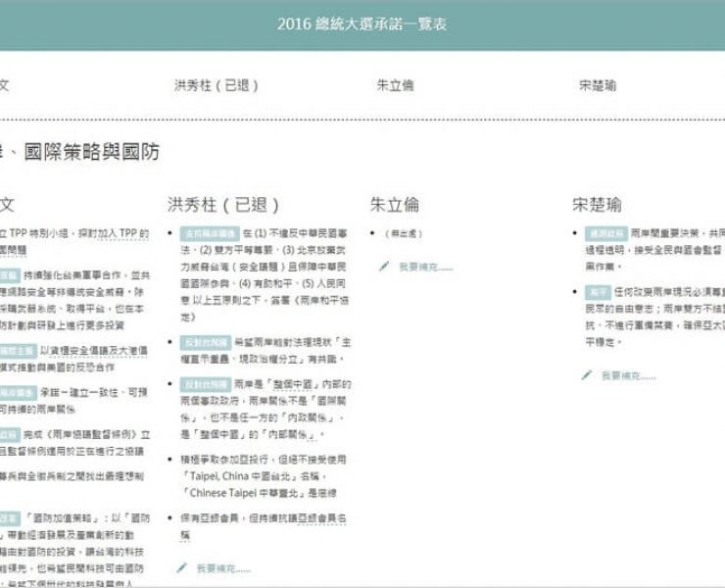725x588 pixels.
Task: Click the large 宋楚瑜 column heading
Action: point(598,205)
